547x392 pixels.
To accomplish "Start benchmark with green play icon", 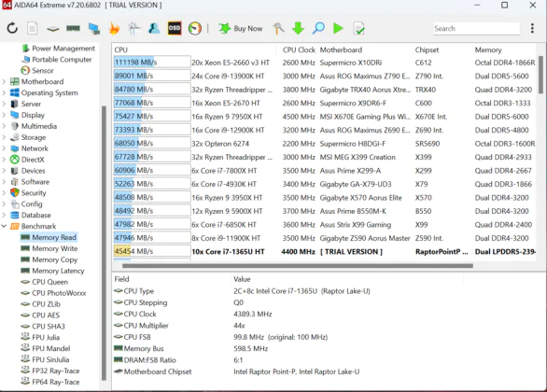I will point(338,28).
